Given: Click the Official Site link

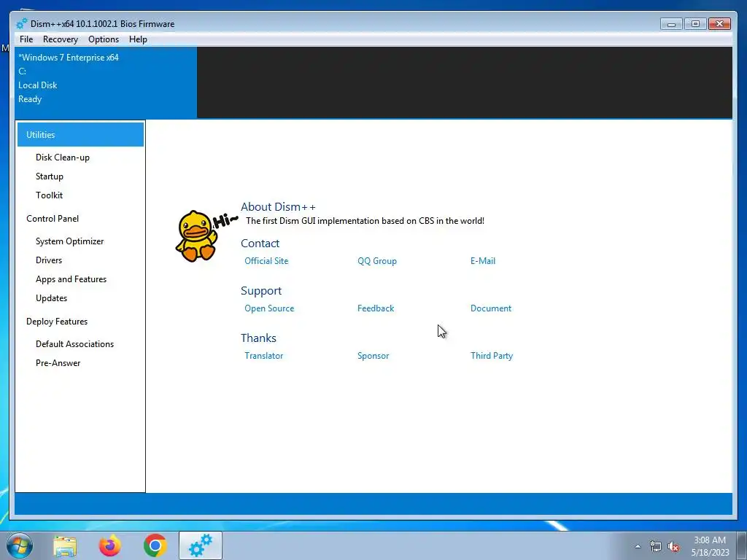Looking at the screenshot, I should (266, 261).
